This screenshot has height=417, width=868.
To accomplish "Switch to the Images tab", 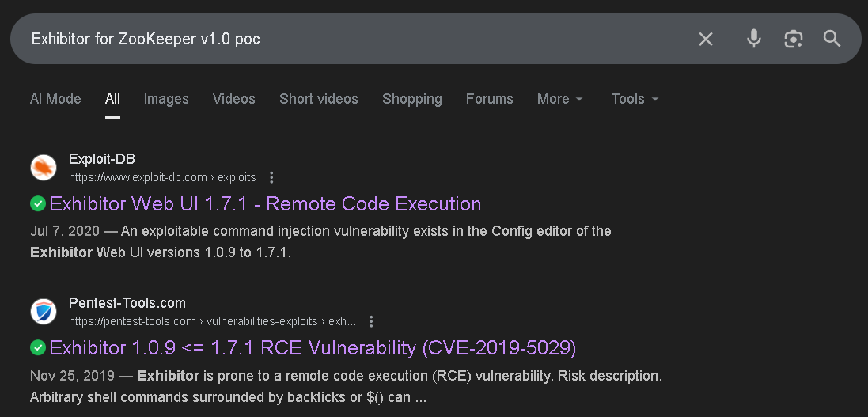I will click(x=166, y=99).
